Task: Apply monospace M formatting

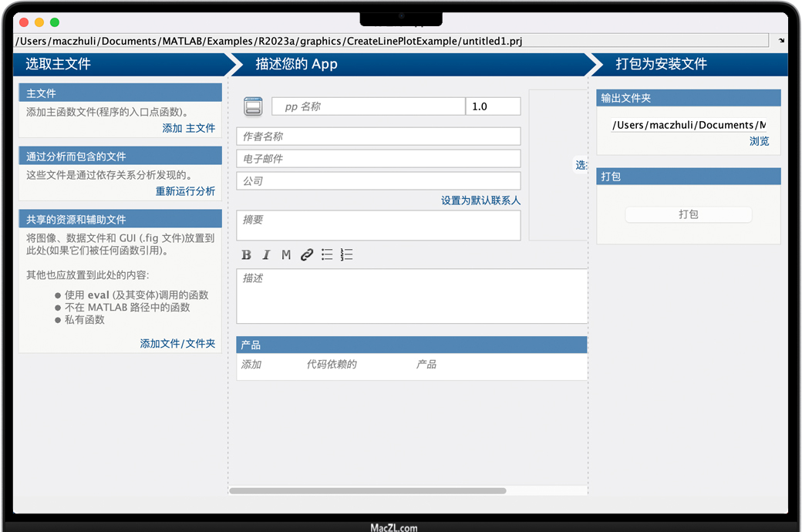Action: click(286, 255)
